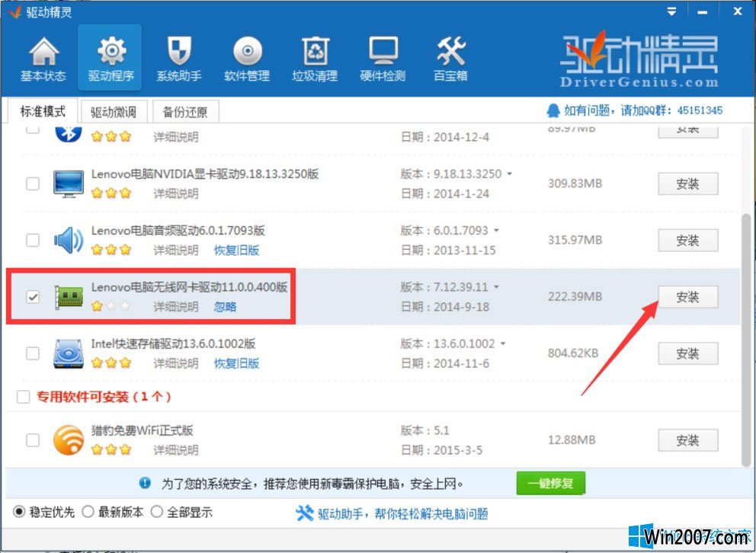Open the 软件管理 disc section

(247, 59)
